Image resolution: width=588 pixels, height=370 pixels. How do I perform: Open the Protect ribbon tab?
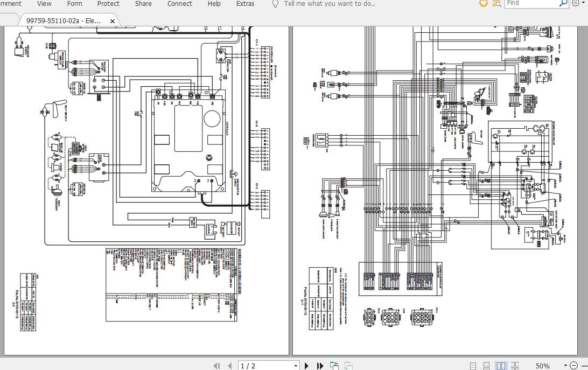point(108,4)
